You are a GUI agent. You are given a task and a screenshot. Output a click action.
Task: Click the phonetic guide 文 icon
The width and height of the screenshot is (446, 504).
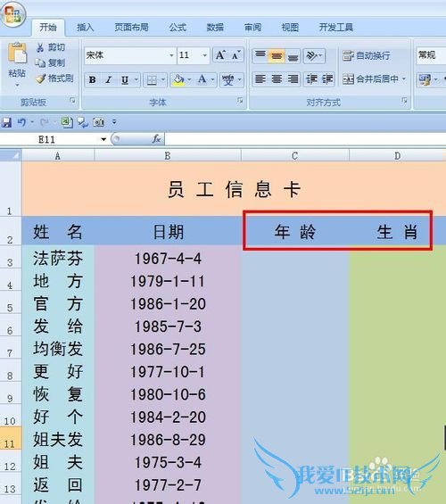[x=228, y=79]
